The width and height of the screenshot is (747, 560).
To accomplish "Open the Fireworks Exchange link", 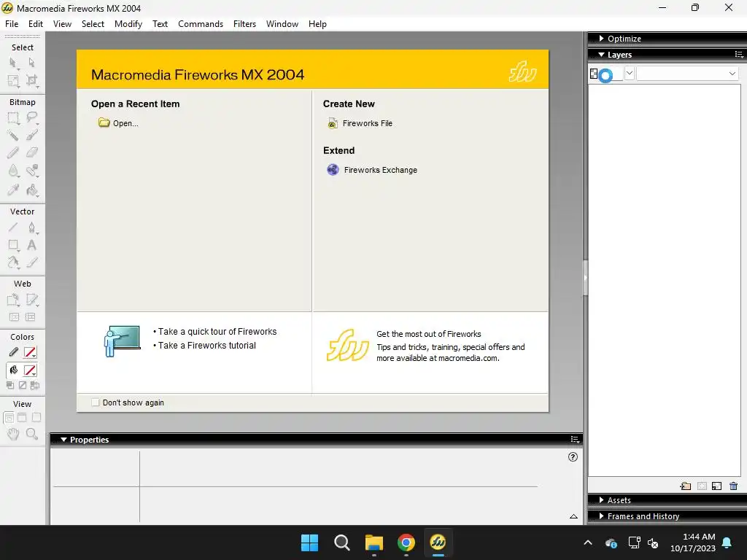I will (x=372, y=170).
